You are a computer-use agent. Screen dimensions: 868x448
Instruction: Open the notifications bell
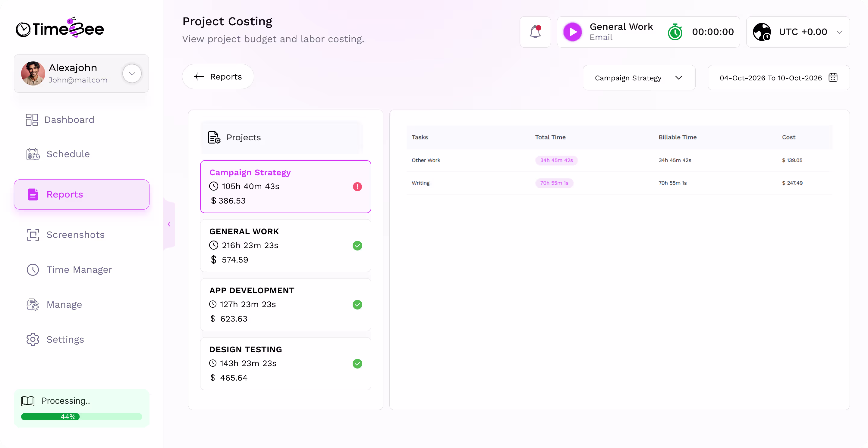coord(535,32)
